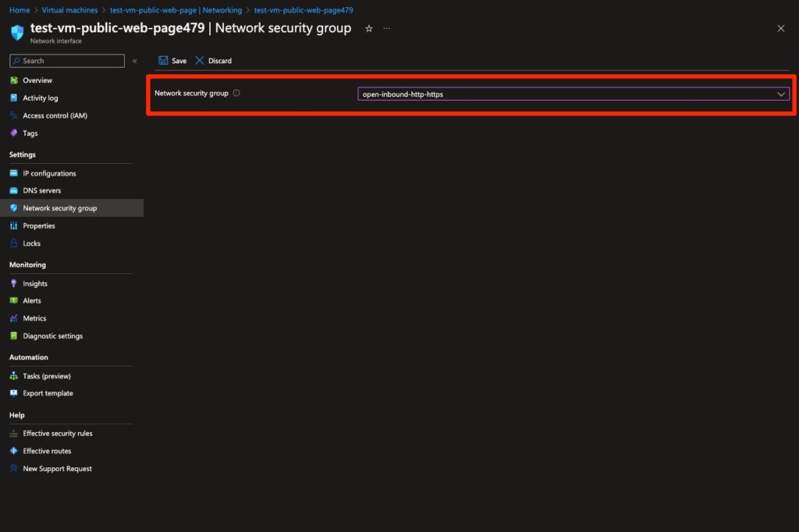
Task: Close the Network security group blade
Action: tap(780, 29)
